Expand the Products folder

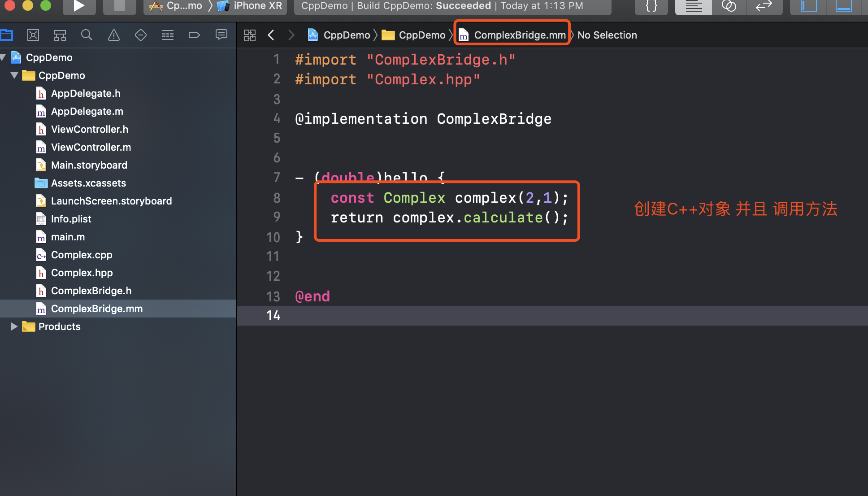click(14, 326)
